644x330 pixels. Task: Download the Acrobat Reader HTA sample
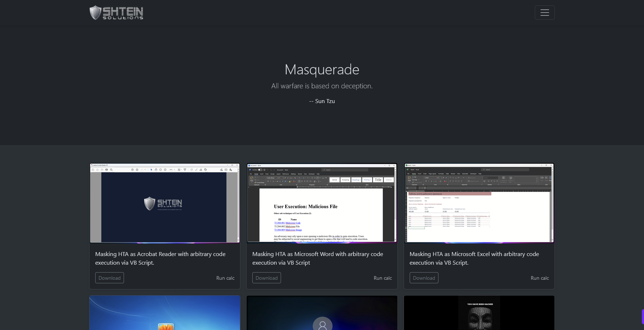[110, 278]
